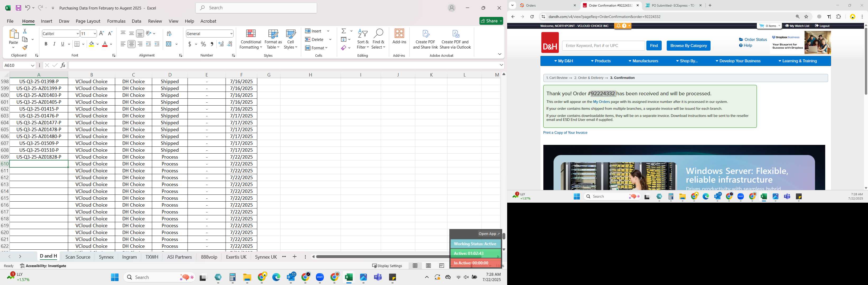Click D&H keyword search field
This screenshot has width=868, height=285.
pos(603,45)
